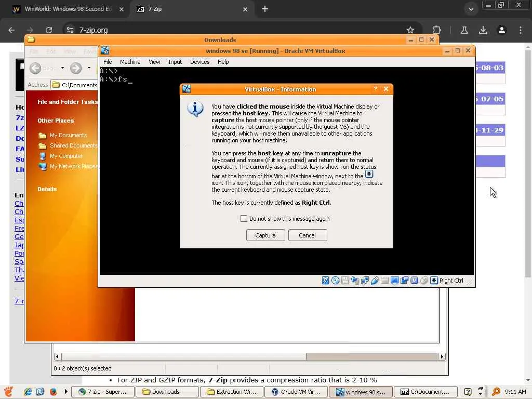Screen dimensions: 532x399
Task: Switch to the WinWorld Windows 98 browser tab
Action: 68,9
